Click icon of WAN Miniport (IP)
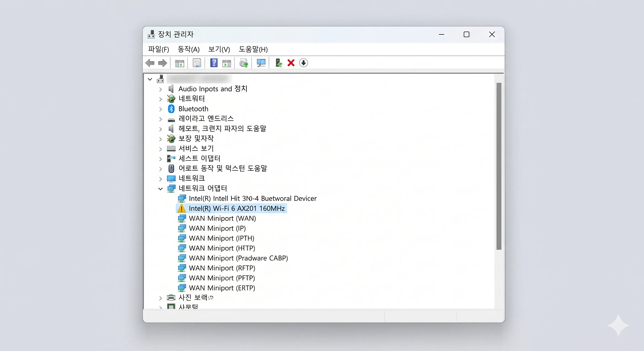644x351 pixels. [182, 228]
